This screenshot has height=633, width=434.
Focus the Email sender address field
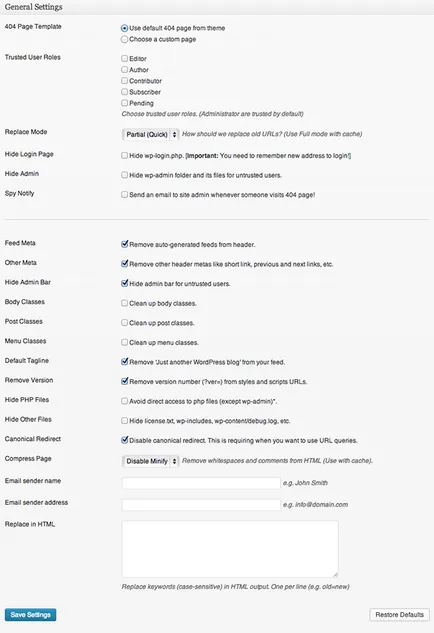(201, 505)
